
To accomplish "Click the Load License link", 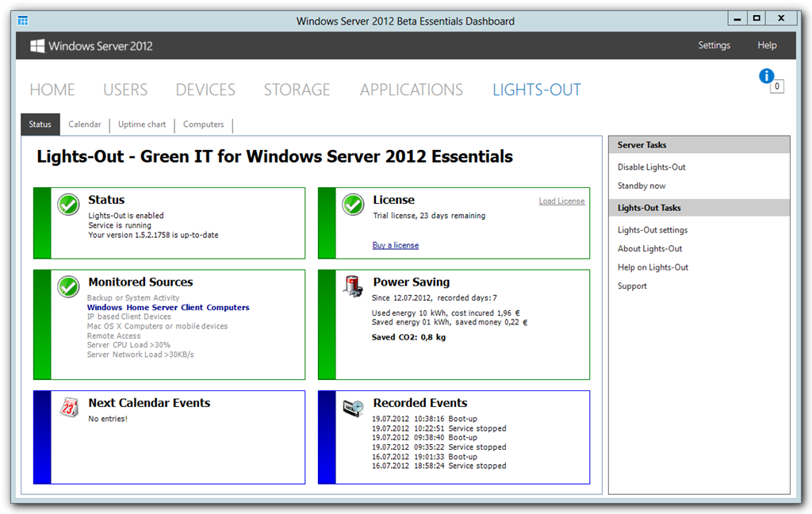I will [x=562, y=201].
